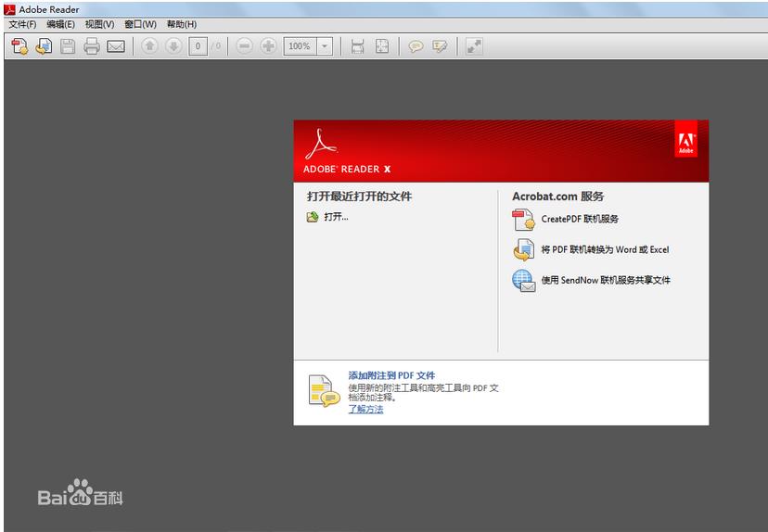
Task: Toggle full screen read mode icon
Action: point(474,46)
